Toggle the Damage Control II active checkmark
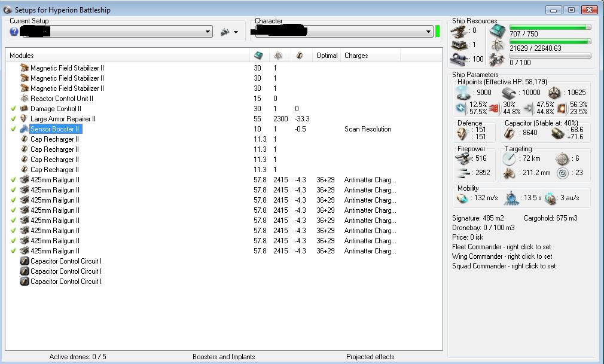Image resolution: width=604 pixels, height=364 pixels. (x=13, y=109)
